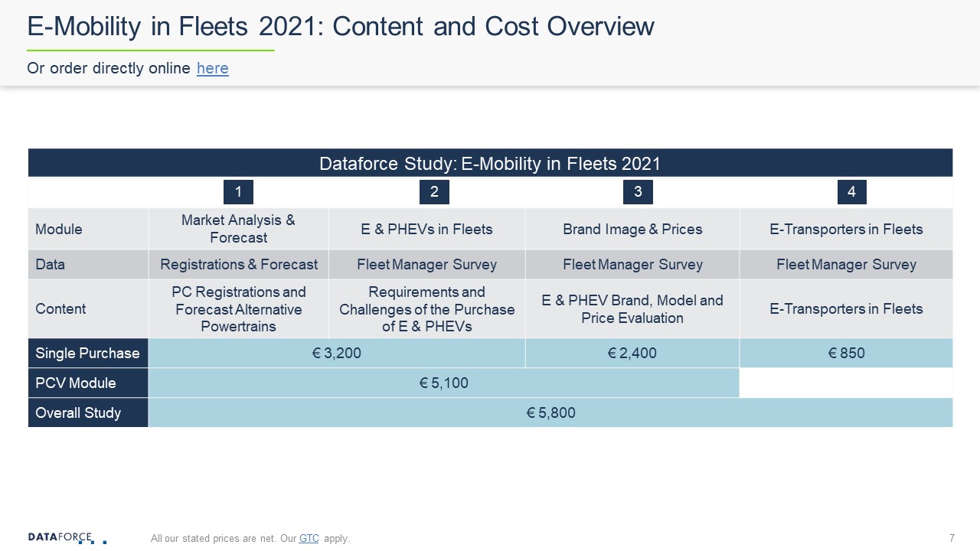The image size is (980, 551).
Task: Click 'Fleet Manager Survey' under module 4
Action: [846, 264]
